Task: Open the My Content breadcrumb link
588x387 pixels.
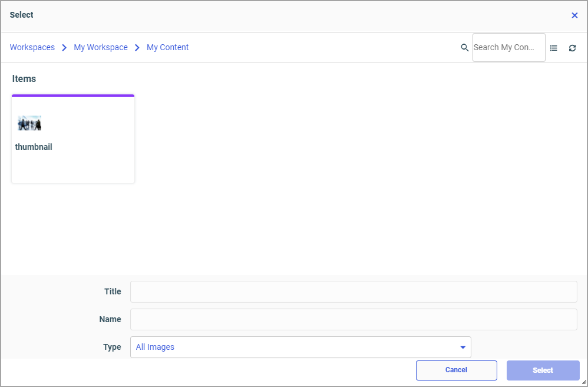Action: [x=167, y=47]
